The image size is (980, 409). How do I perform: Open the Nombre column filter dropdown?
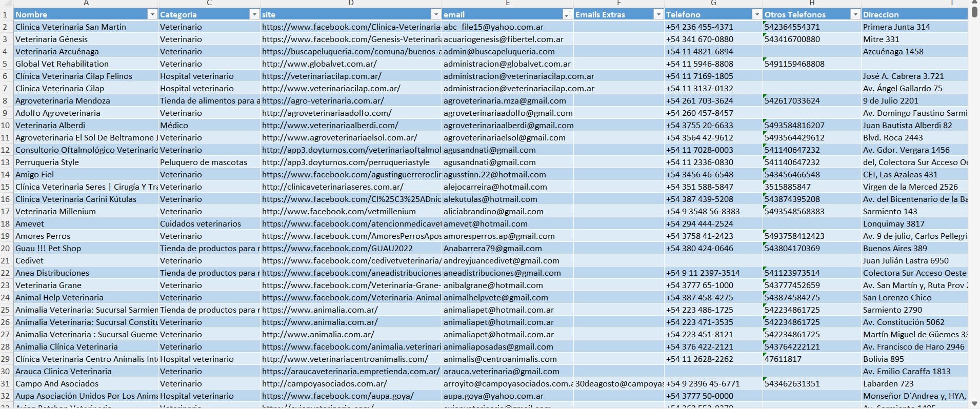152,14
